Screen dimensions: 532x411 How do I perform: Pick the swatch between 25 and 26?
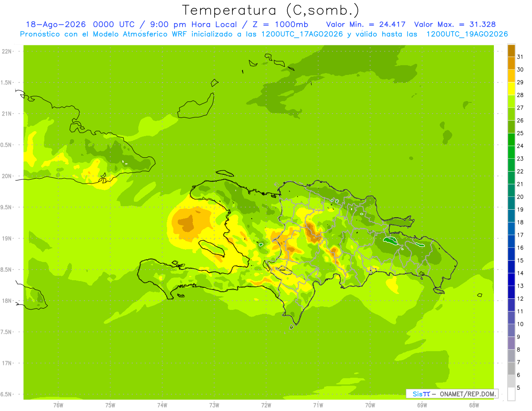pos(511,127)
